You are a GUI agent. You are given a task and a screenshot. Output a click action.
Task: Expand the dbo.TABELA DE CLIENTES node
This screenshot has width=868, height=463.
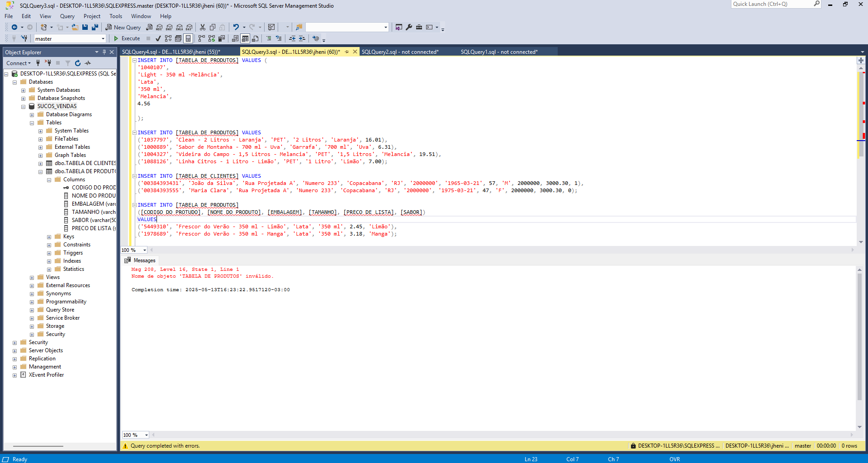(x=40, y=164)
